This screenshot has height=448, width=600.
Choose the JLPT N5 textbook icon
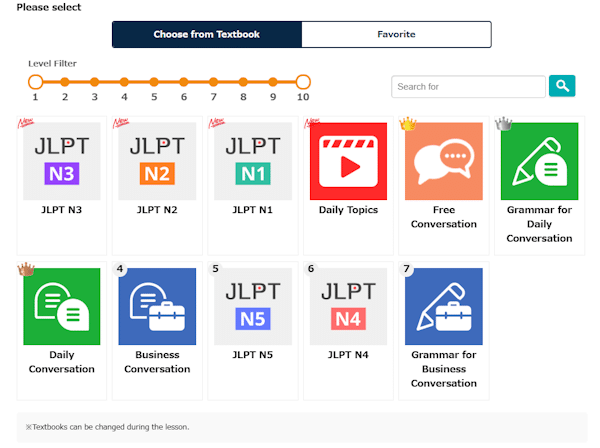coord(253,306)
